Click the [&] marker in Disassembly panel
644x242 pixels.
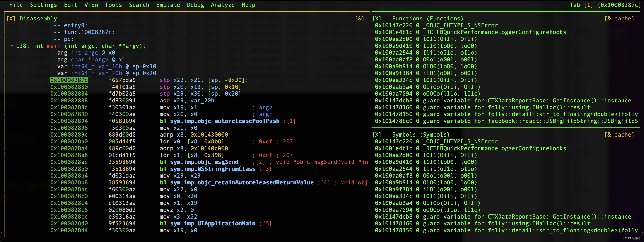360,19
